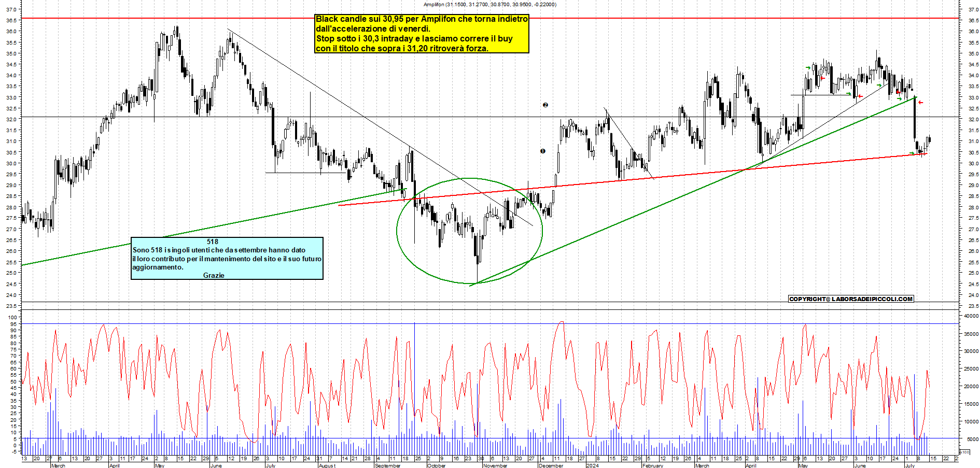The height and width of the screenshot is (468, 980).
Task: Click the 'dall'accelerazione di venerdì.' line in yellow note
Action: click(x=373, y=29)
